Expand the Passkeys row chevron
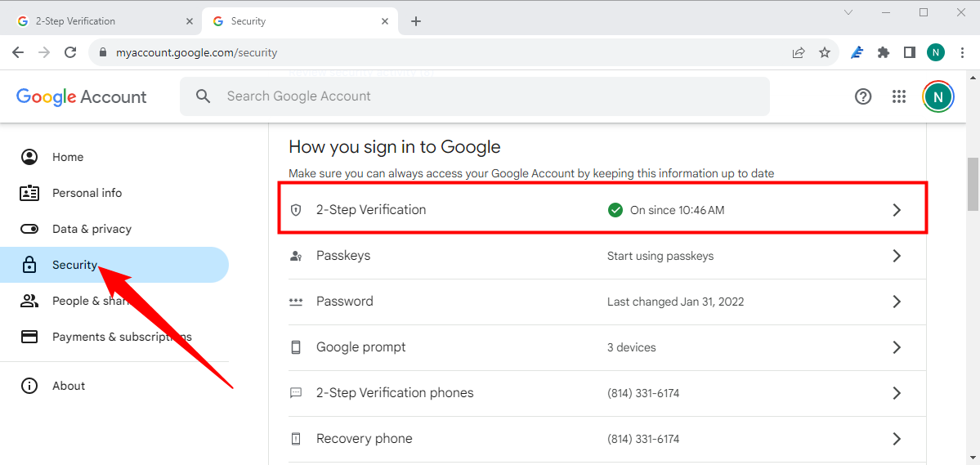The height and width of the screenshot is (465, 980). pos(897,256)
